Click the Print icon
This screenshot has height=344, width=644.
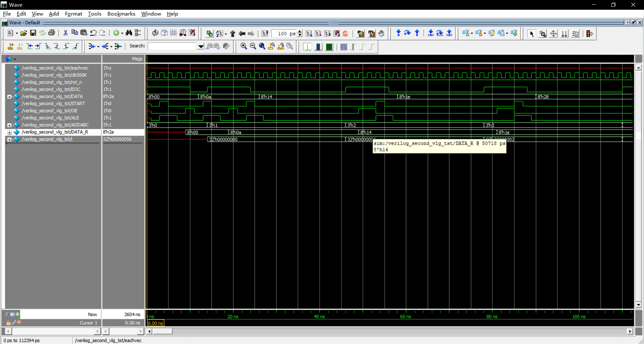(x=52, y=33)
